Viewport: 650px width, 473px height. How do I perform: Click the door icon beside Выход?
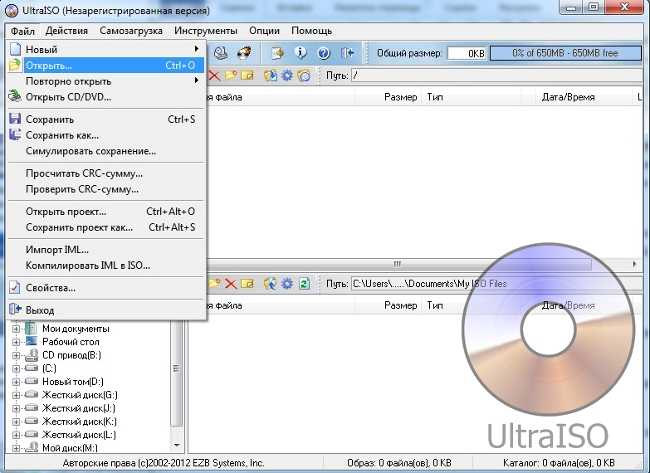click(15, 309)
